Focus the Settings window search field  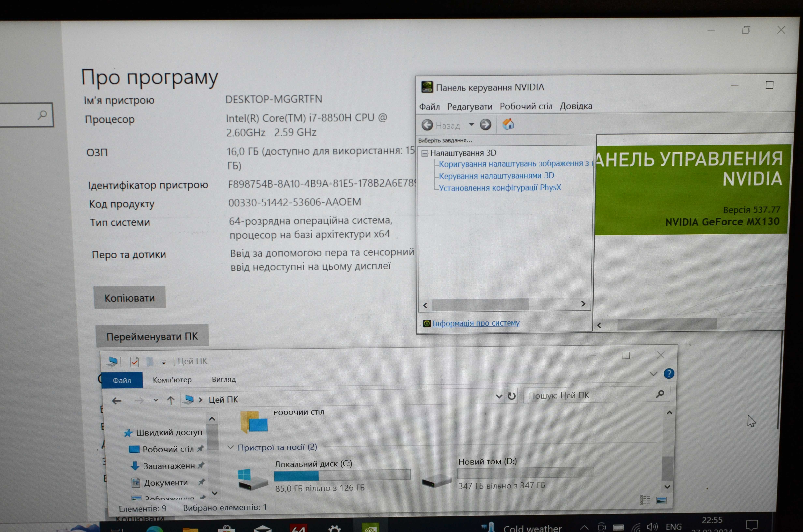26,115
